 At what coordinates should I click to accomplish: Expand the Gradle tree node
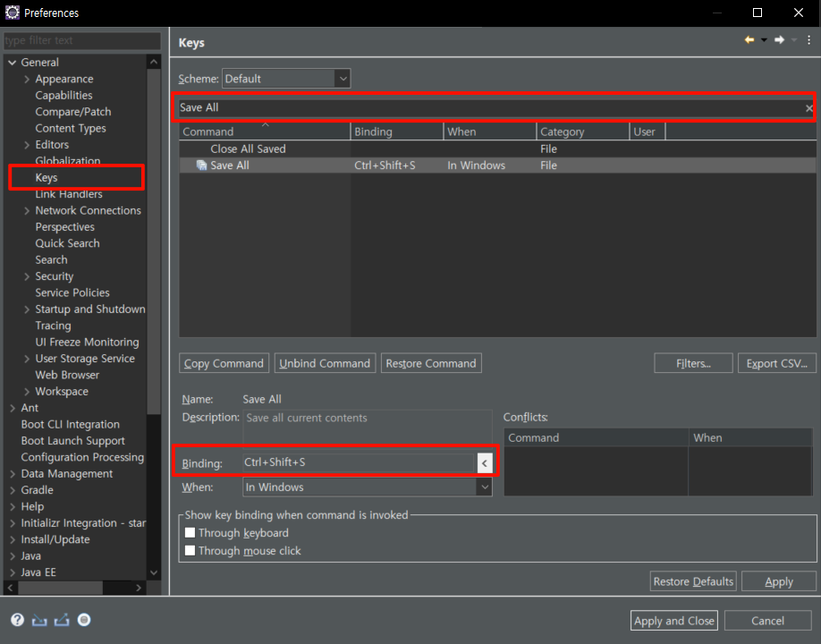(x=13, y=490)
